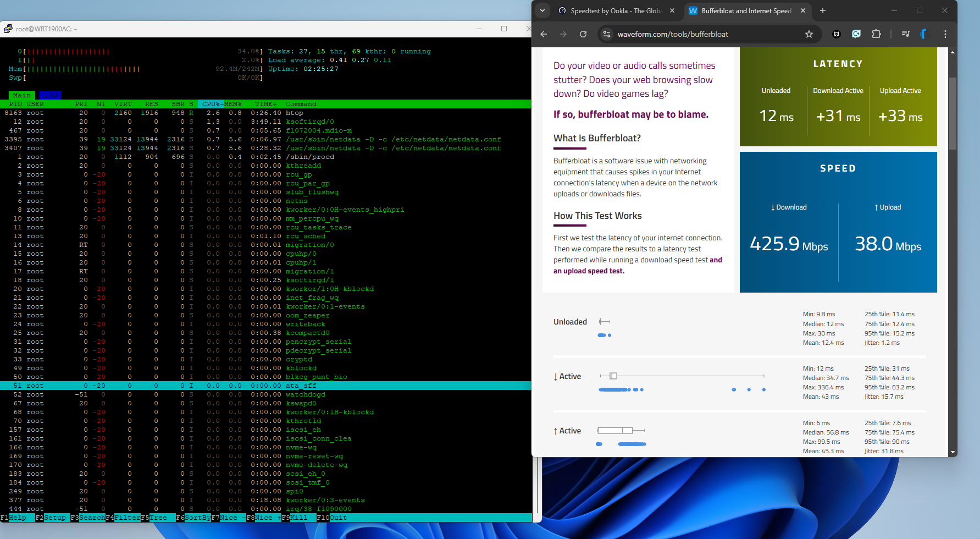
Task: Select the ksoftirqd/0 process row
Action: click(x=265, y=122)
